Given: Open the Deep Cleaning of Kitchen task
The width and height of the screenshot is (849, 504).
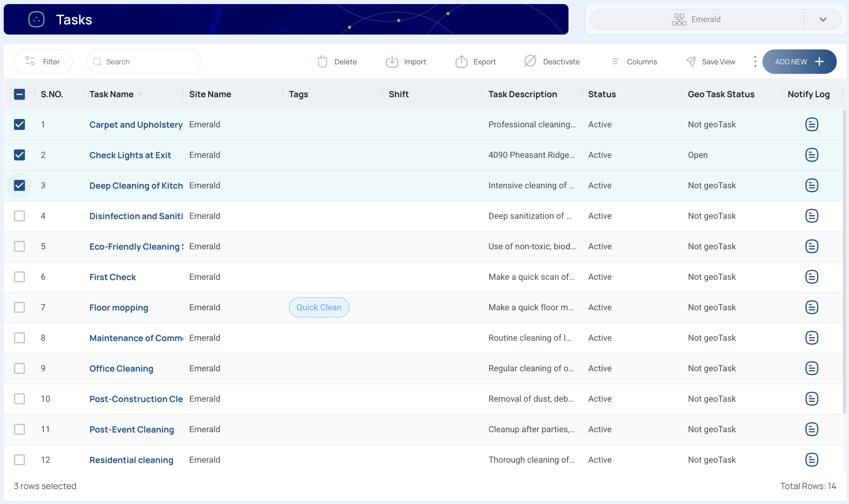Looking at the screenshot, I should [x=136, y=186].
